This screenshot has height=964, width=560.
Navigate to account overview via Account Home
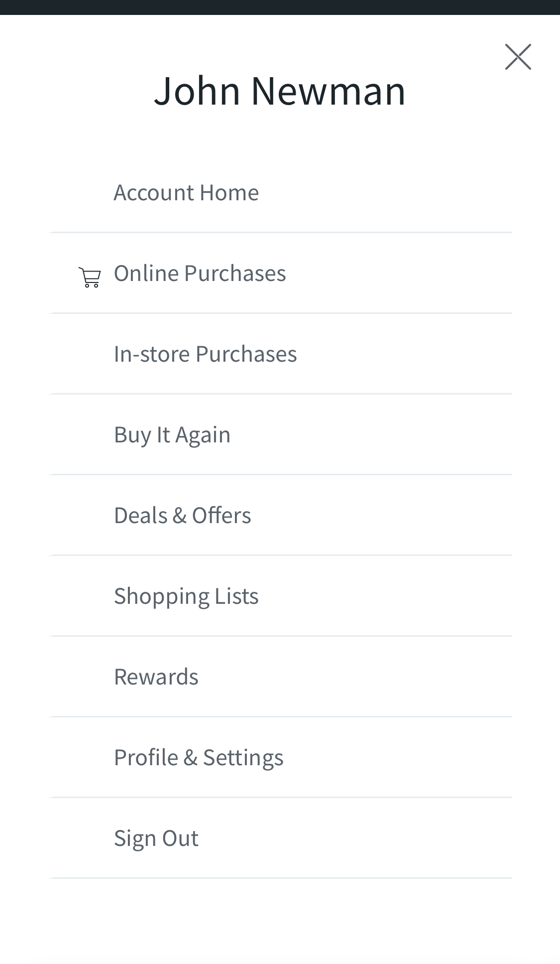[186, 192]
